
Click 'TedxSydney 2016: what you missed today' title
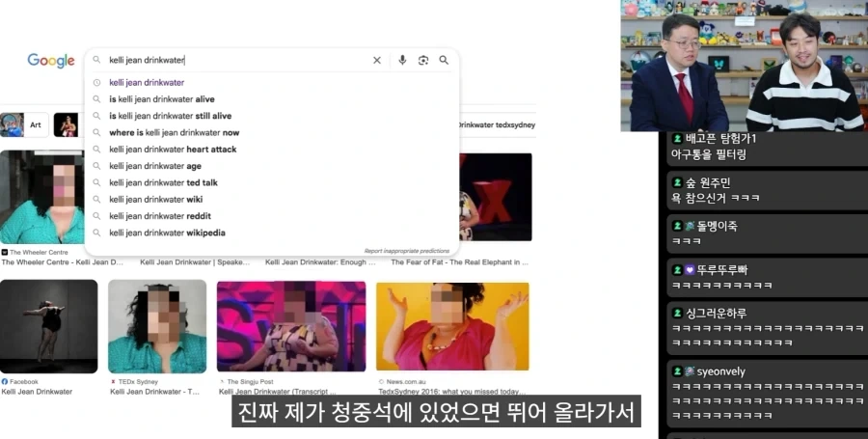pyautogui.click(x=451, y=392)
